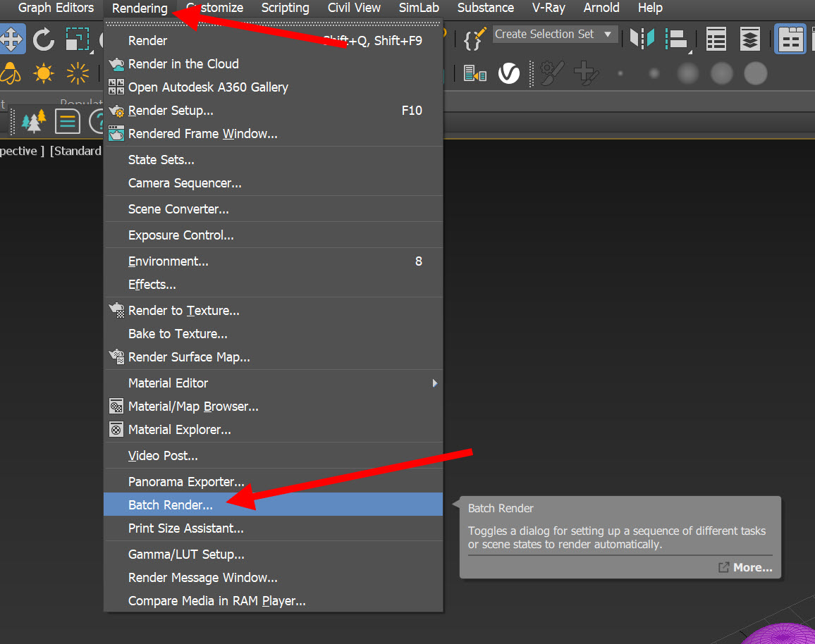Select Render in the Cloud
815x644 pixels.
274,64
